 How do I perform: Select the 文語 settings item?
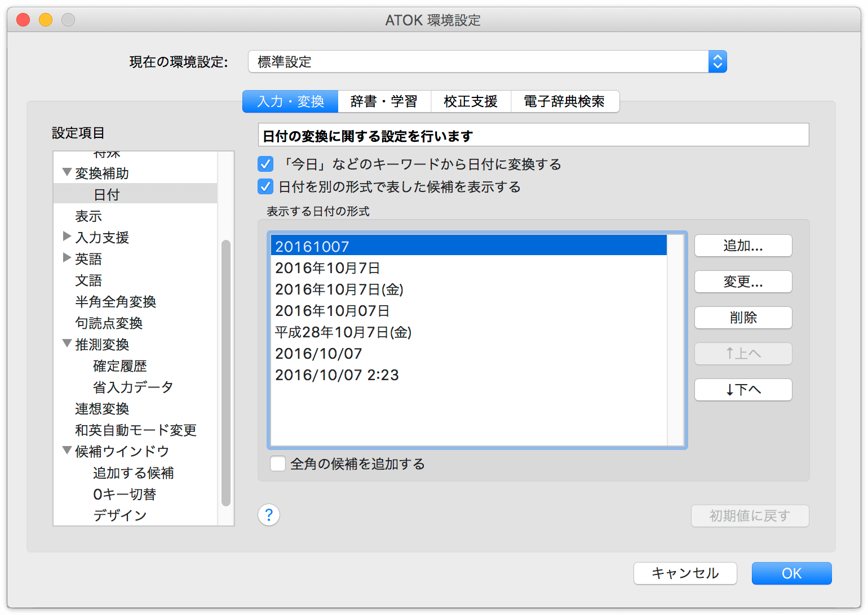135,280
